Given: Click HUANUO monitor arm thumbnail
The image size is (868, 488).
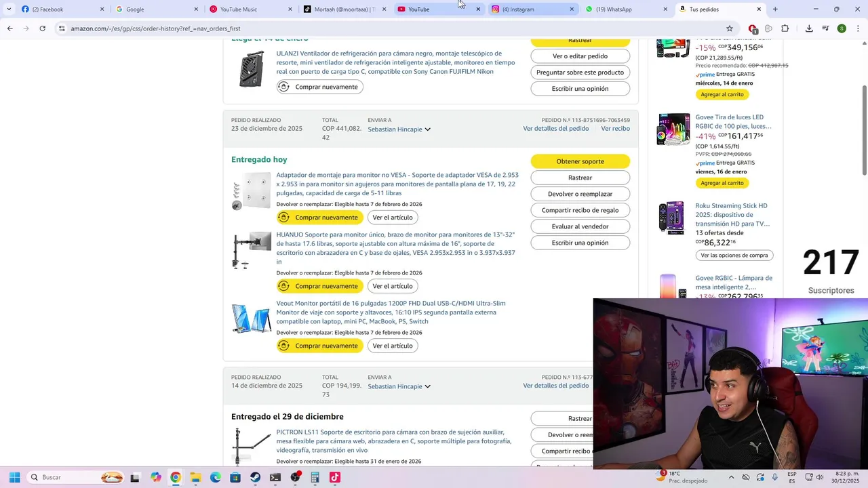Looking at the screenshot, I should coord(252,250).
